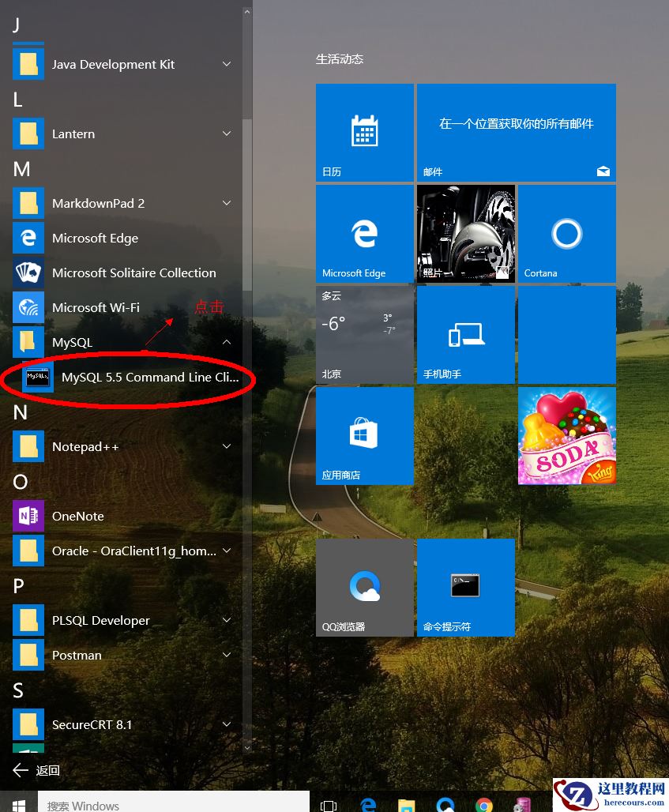Jump to letter M section header
Image resolution: width=669 pixels, height=812 pixels.
tap(21, 169)
